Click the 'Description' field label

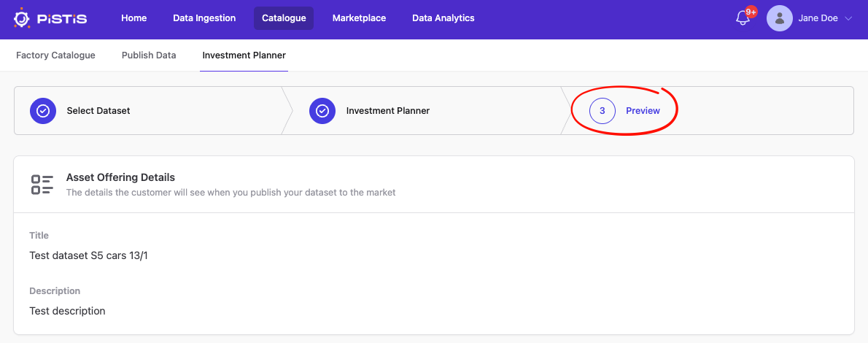tap(55, 291)
